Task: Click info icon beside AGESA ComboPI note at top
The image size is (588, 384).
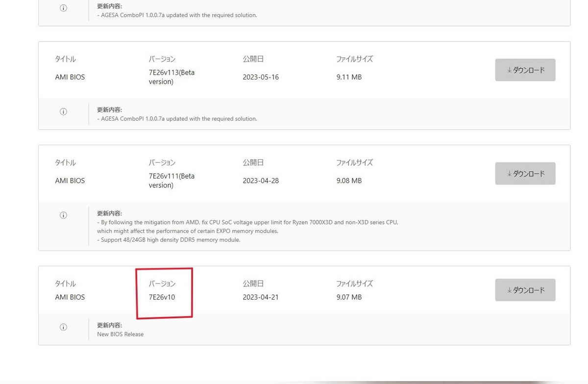Action: point(63,8)
